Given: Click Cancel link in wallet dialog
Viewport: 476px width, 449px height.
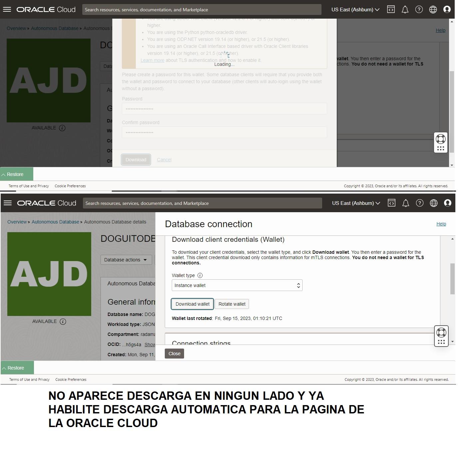Looking at the screenshot, I should [164, 160].
